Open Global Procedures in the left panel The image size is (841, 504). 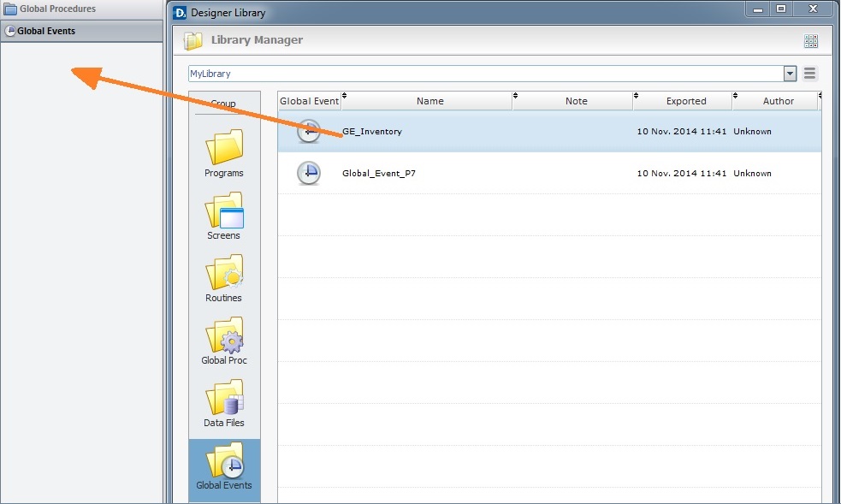[x=81, y=9]
